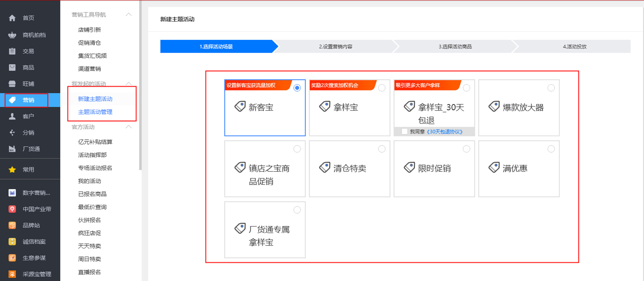This screenshot has height=281, width=644.
Task: Click the 商机拍档 crown icon
Action: [x=12, y=35]
